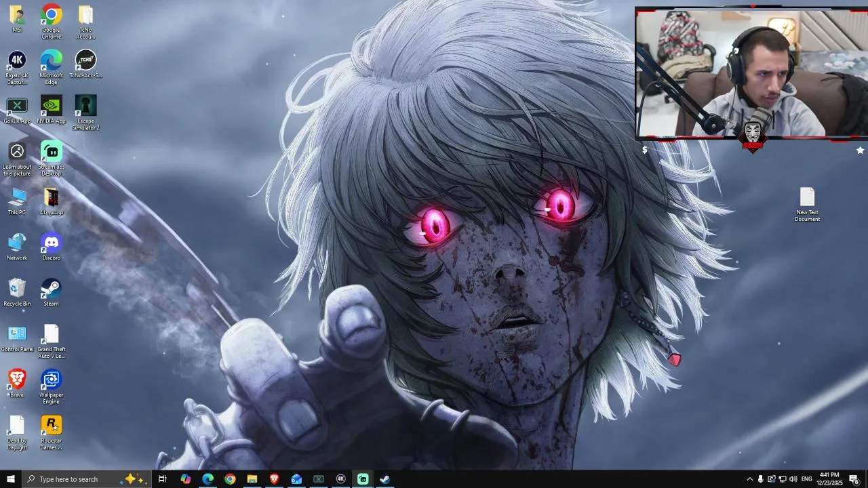This screenshot has width=868, height=488.
Task: Select the Grand Theft Auto V file icon
Action: (51, 341)
